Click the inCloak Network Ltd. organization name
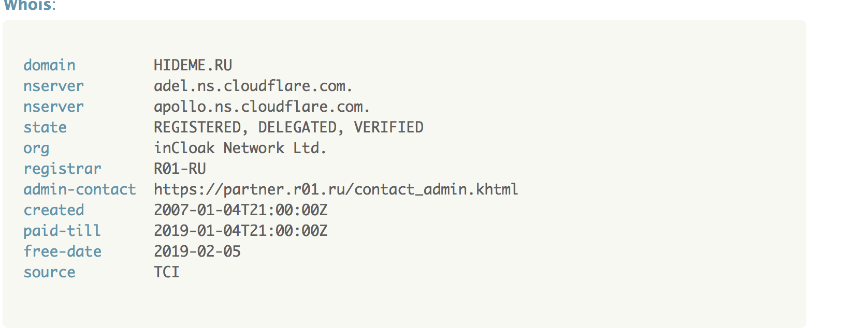 240,148
